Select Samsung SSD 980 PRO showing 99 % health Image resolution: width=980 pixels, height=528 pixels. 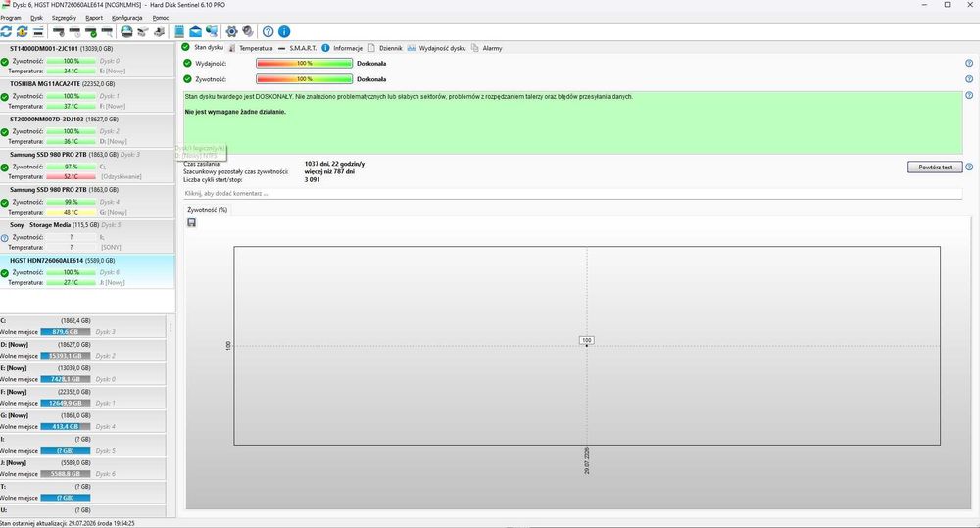click(x=87, y=201)
